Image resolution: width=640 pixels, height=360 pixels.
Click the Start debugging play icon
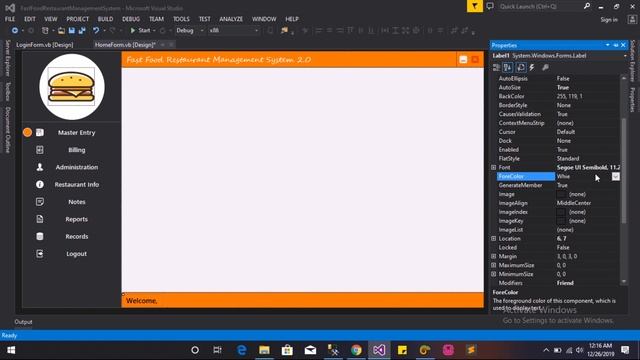point(133,31)
